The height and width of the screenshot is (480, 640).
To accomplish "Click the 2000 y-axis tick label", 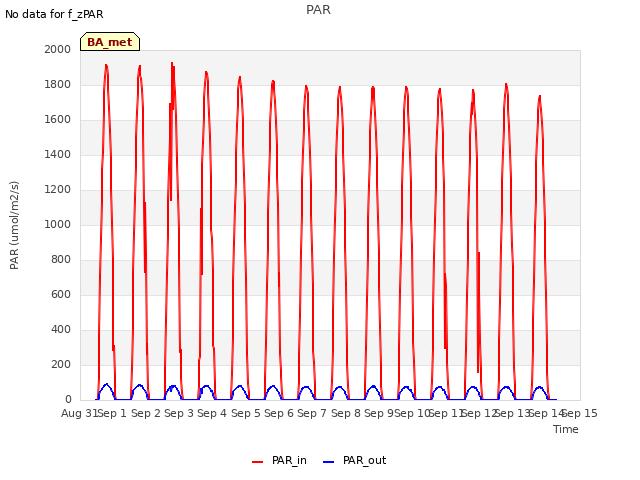I will [58, 49].
